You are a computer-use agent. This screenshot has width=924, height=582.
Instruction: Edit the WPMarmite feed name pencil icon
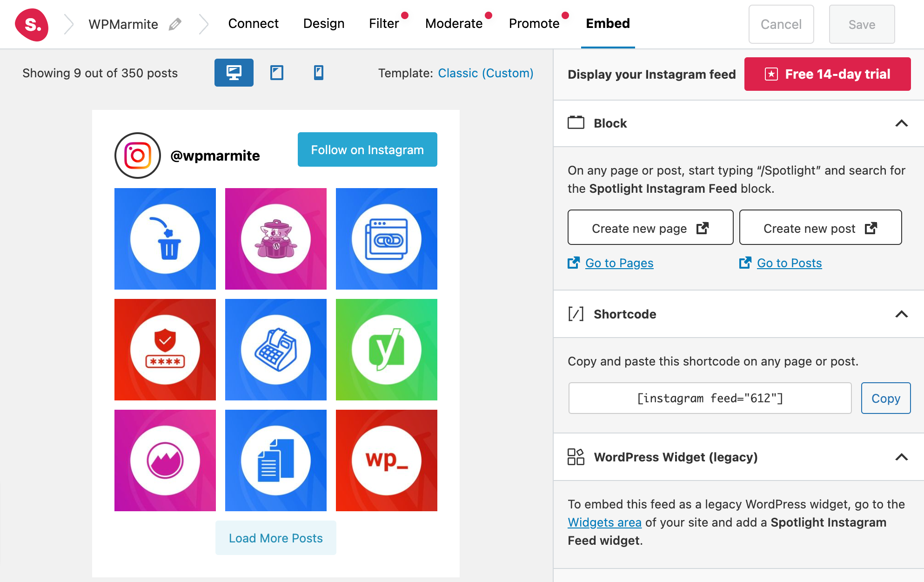pyautogui.click(x=175, y=24)
